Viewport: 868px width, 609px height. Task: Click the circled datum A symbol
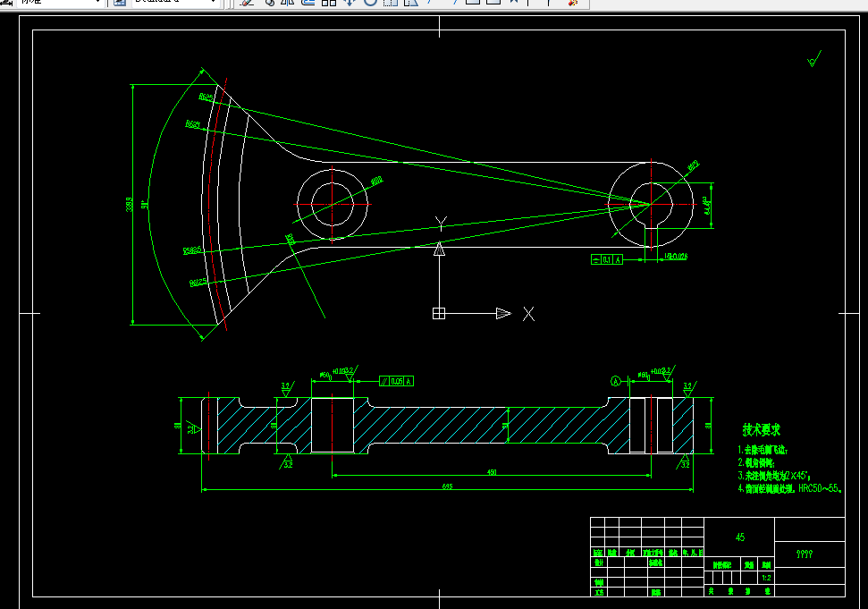point(616,381)
